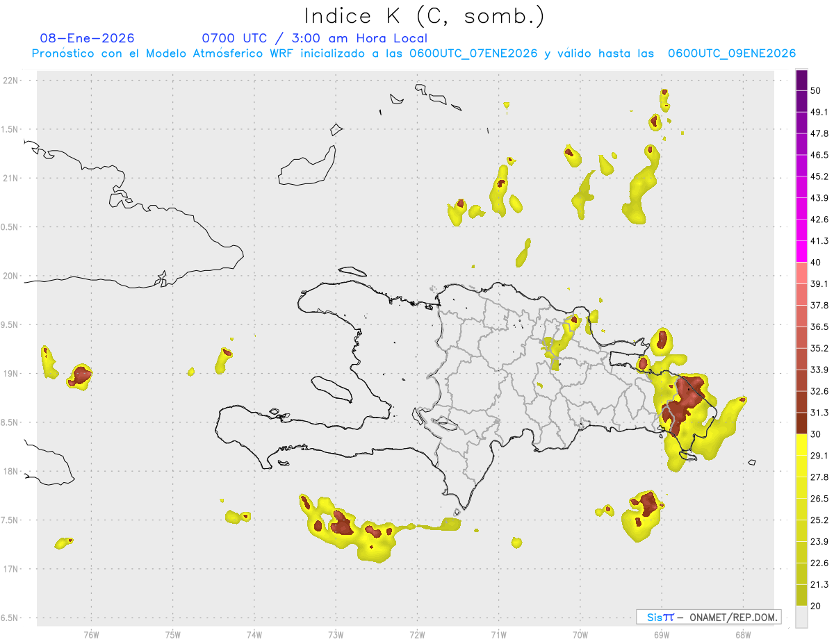This screenshot has width=834, height=644.
Task: Click "0700 UTC / 3:00 am Hora Local"
Action: (x=315, y=38)
